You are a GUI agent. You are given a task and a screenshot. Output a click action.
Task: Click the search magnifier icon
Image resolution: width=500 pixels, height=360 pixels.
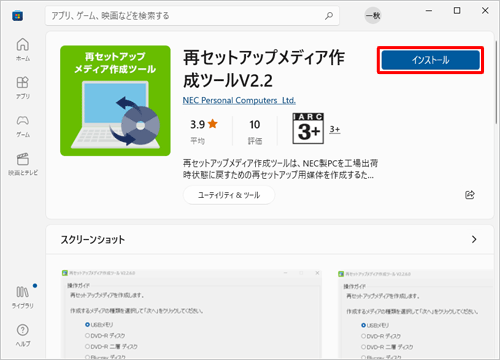point(329,16)
